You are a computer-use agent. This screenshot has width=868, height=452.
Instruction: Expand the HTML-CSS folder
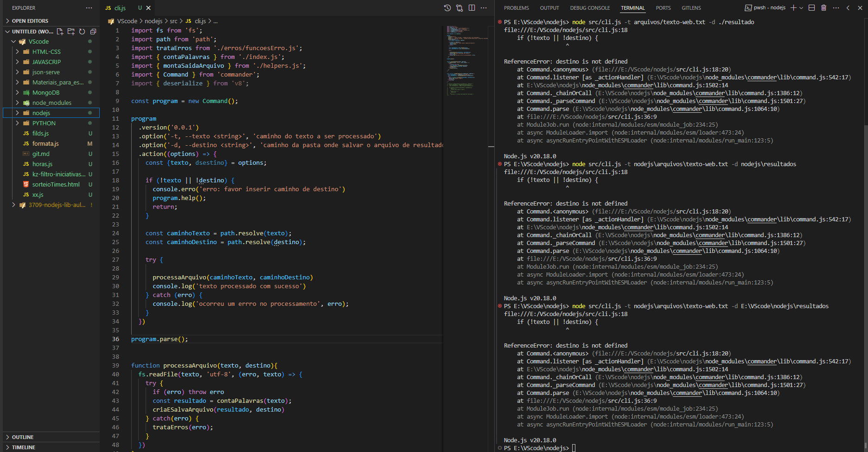(51, 52)
